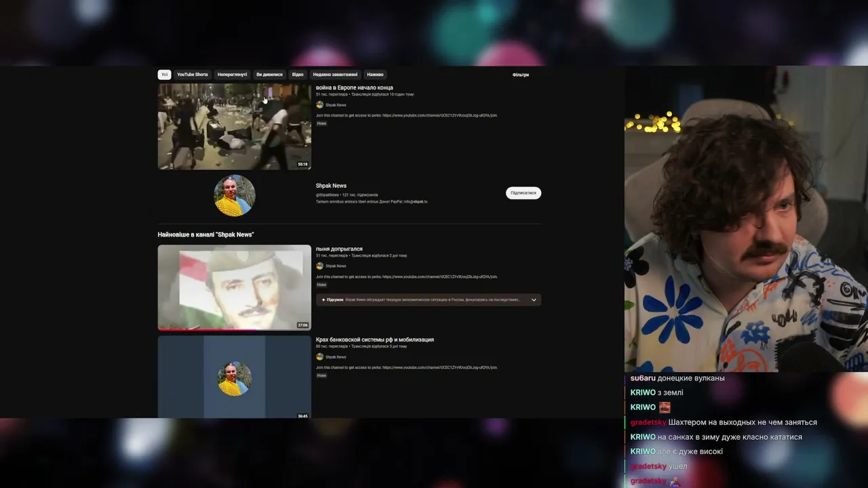Click 'Join this channel' description under 'война в Европе'
868x488 pixels.
tap(407, 115)
